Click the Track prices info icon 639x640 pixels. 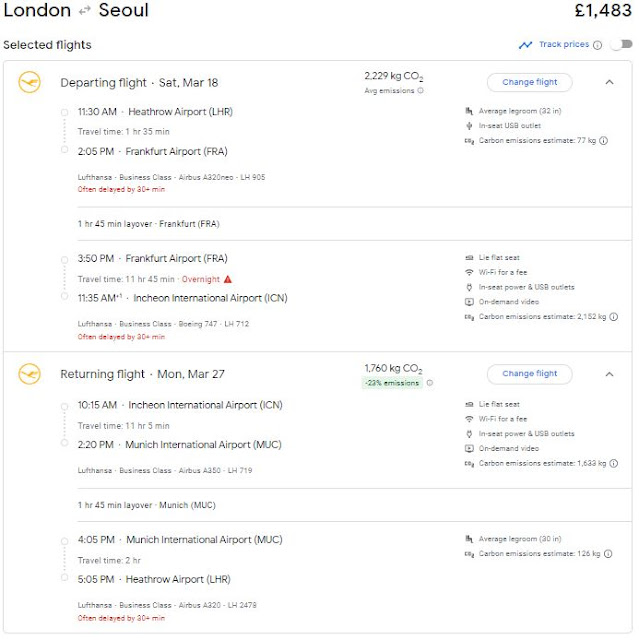(598, 45)
